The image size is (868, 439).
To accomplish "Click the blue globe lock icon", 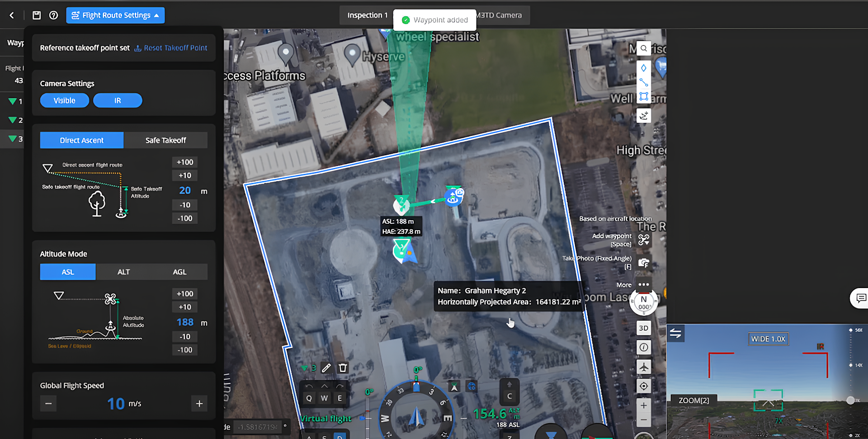I will point(472,387).
